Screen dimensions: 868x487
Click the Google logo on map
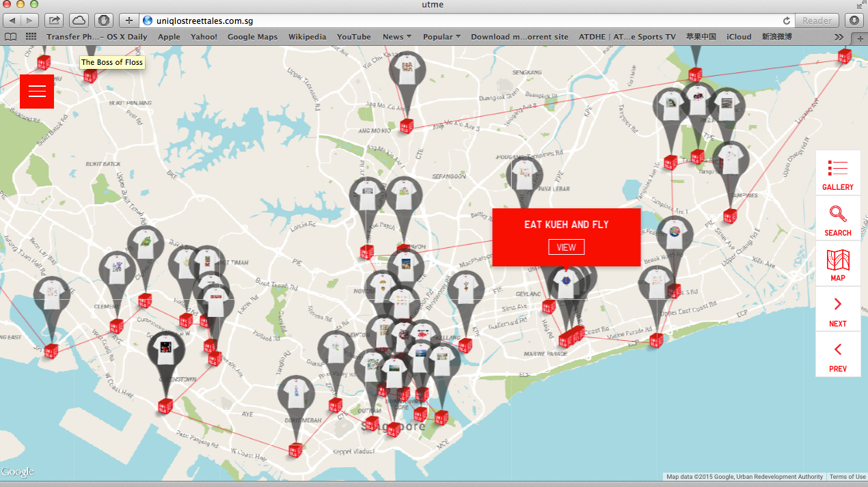(17, 472)
